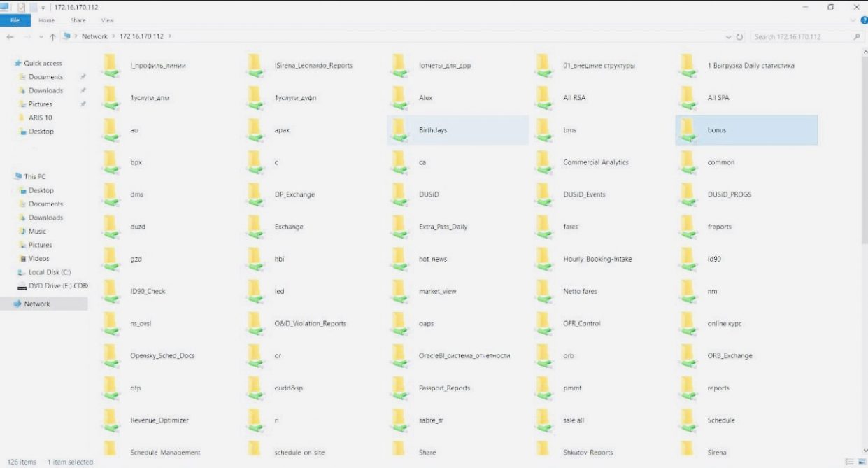Open the Help question mark icon
This screenshot has width=868, height=468.
[863, 21]
